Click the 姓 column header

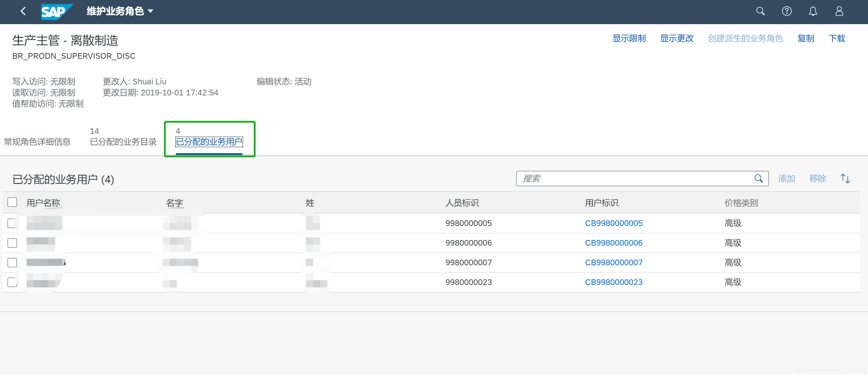pos(310,203)
